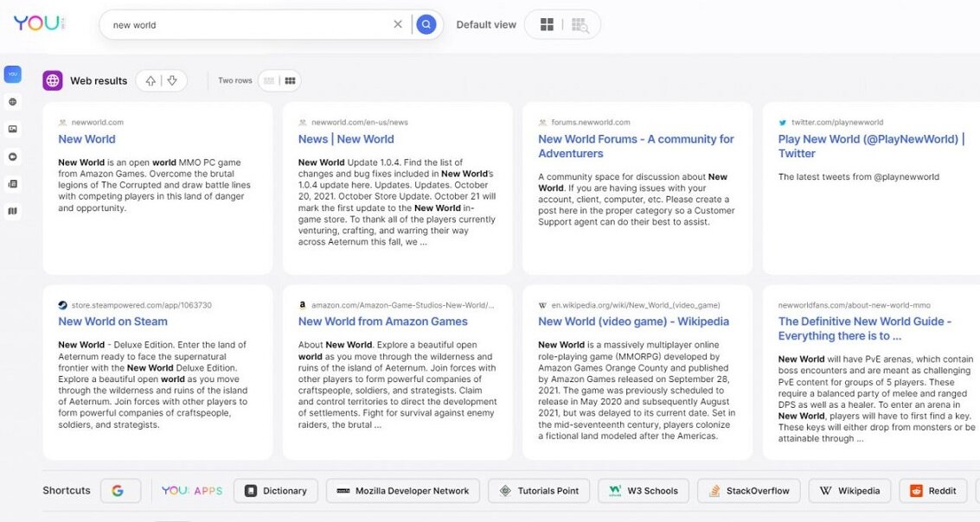Open the 'New World on Steam' result

click(x=112, y=321)
